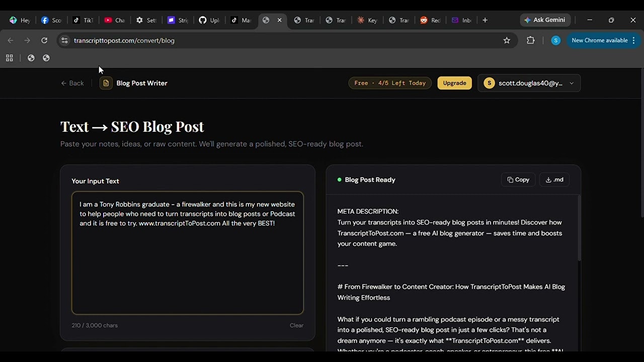Close the active browser tab
644x362 pixels.
pos(280,20)
